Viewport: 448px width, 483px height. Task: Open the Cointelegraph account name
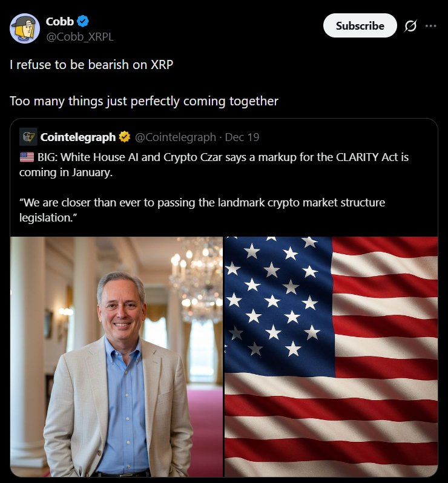coord(77,137)
